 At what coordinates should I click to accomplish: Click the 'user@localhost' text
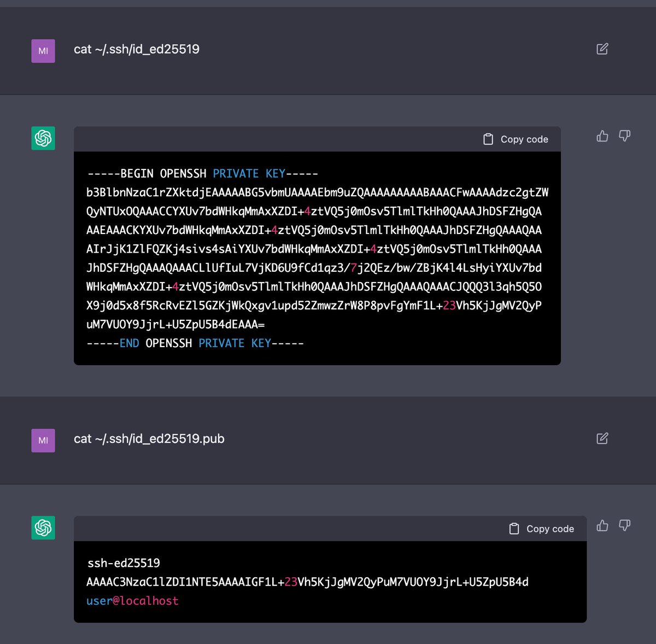coord(133,601)
